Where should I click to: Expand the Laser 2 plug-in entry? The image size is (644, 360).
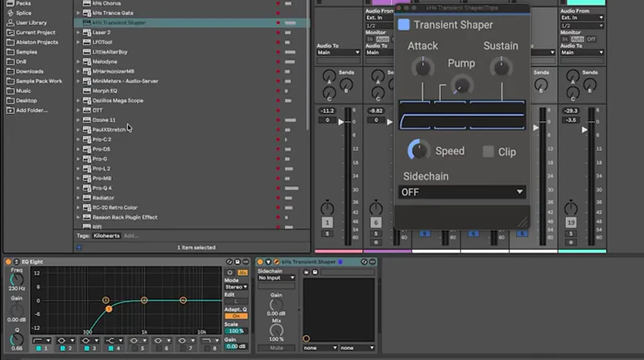(78, 33)
